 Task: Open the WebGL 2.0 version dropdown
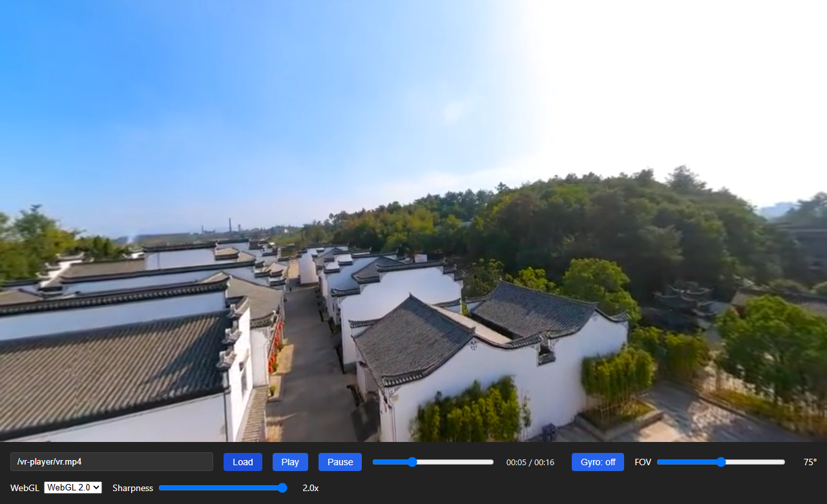click(73, 488)
